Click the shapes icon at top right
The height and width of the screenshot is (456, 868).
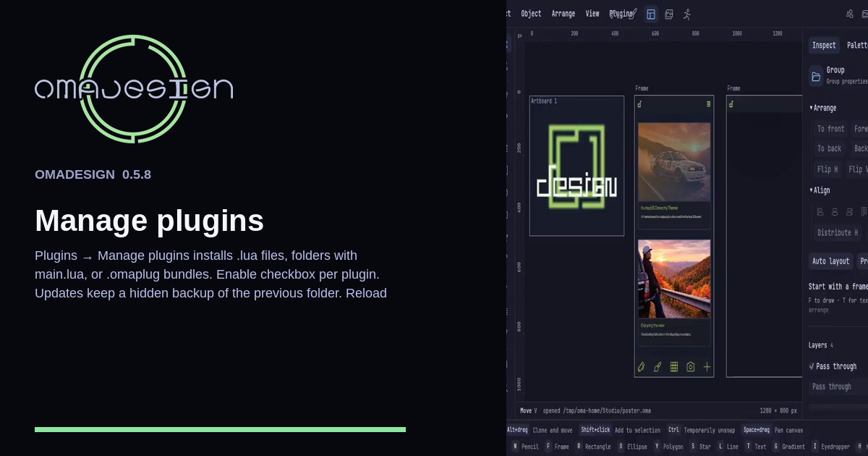point(850,14)
